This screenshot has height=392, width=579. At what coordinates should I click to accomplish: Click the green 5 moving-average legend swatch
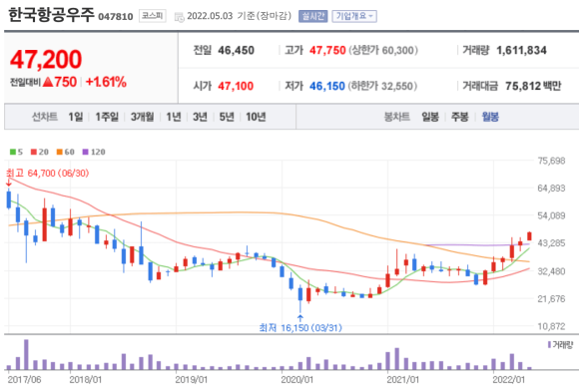[13, 152]
